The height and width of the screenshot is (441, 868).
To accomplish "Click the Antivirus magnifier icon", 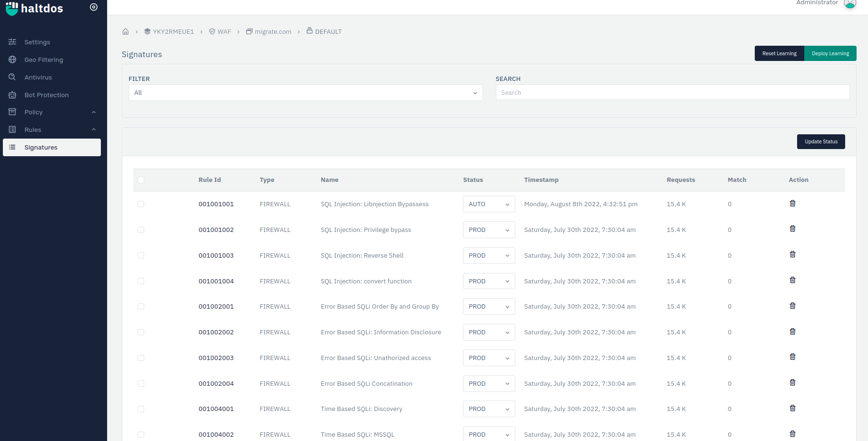I will pyautogui.click(x=12, y=77).
